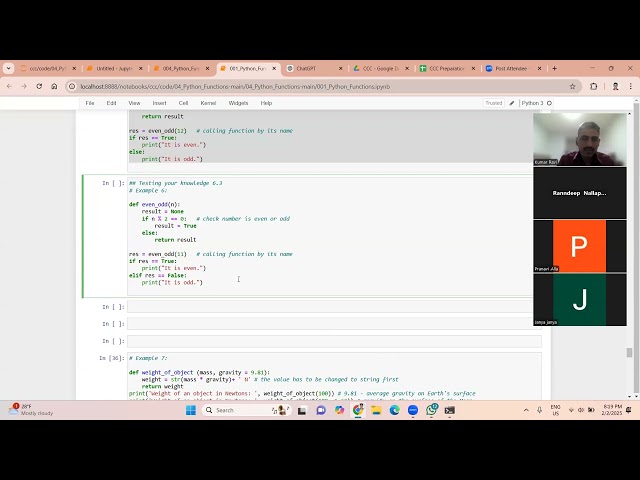Image resolution: width=640 pixels, height=480 pixels.
Task: Show hidden system tray icons chevron
Action: pos(526,410)
